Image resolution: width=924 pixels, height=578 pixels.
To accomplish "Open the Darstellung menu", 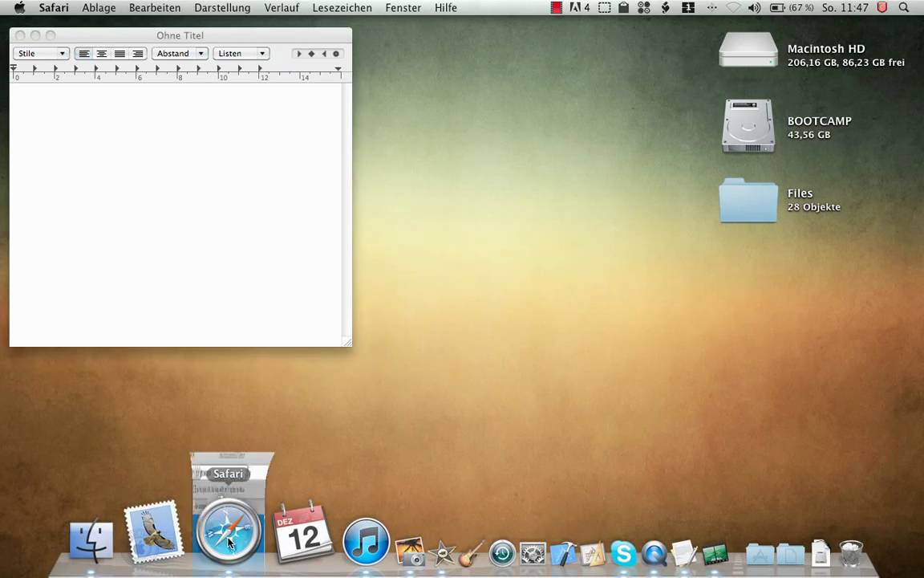I will pos(222,8).
